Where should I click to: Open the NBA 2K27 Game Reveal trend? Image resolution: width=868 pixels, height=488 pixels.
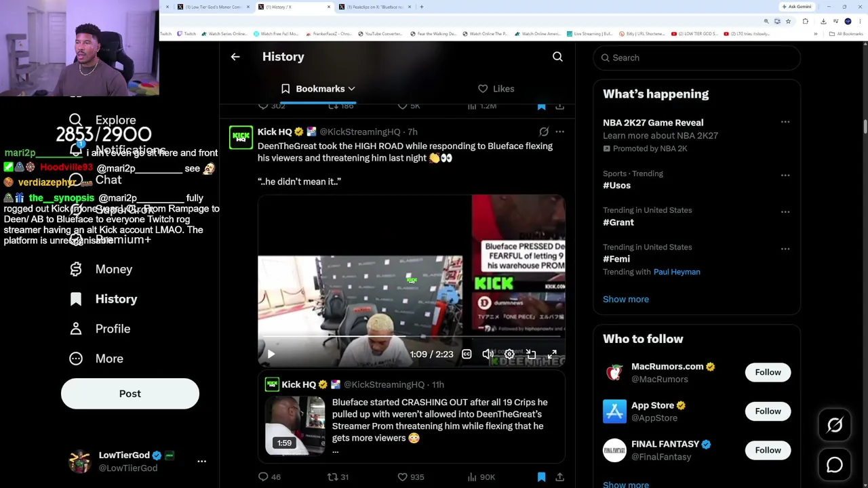coord(653,123)
